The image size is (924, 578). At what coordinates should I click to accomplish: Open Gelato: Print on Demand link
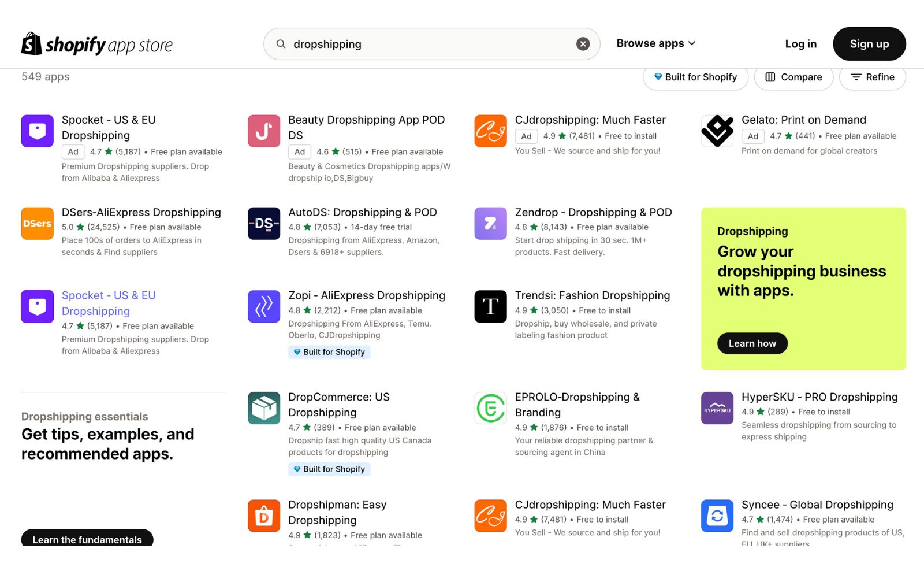pos(804,120)
